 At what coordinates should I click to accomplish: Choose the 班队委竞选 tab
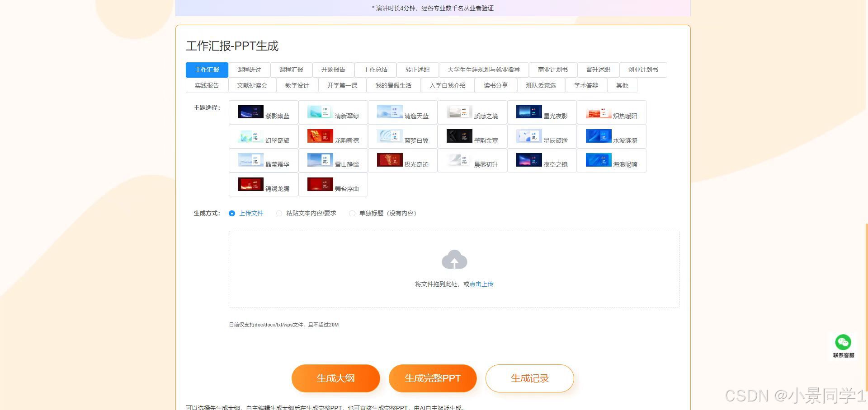[541, 85]
